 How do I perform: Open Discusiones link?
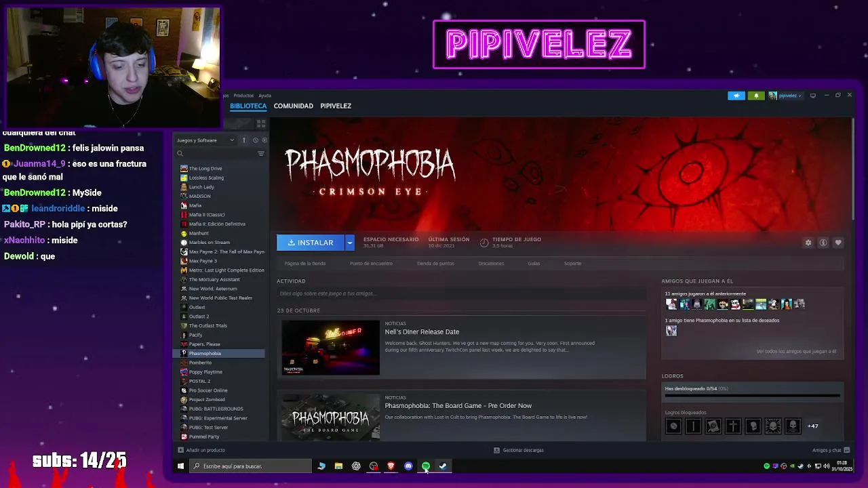point(491,263)
